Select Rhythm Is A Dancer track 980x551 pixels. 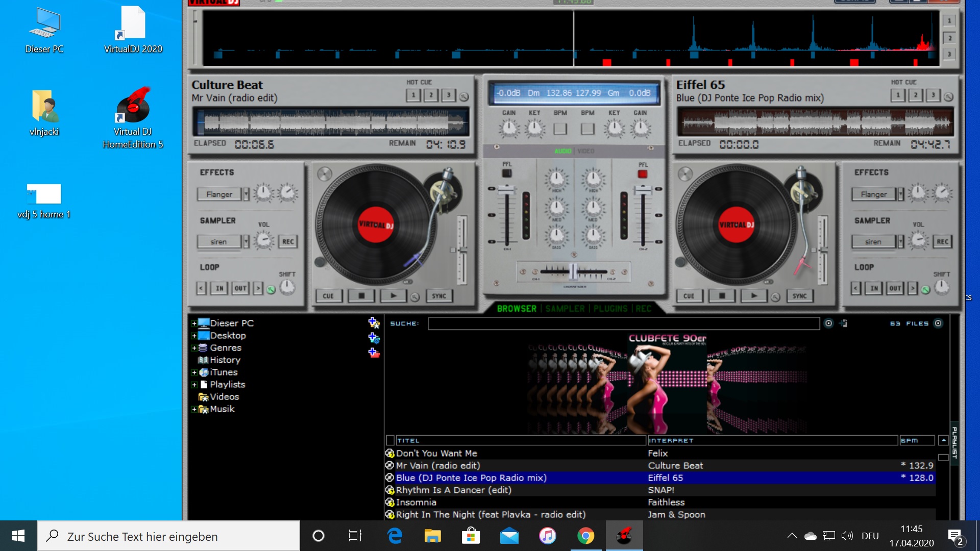click(x=660, y=490)
